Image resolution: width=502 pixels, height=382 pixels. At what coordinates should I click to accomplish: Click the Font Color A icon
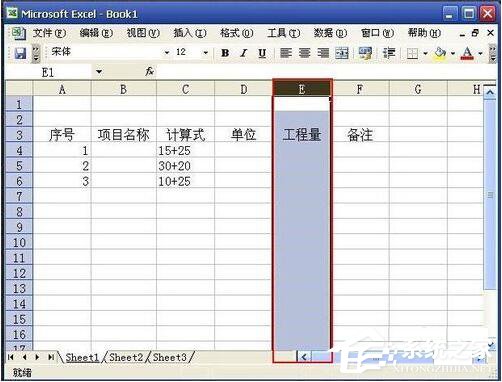coord(467,53)
